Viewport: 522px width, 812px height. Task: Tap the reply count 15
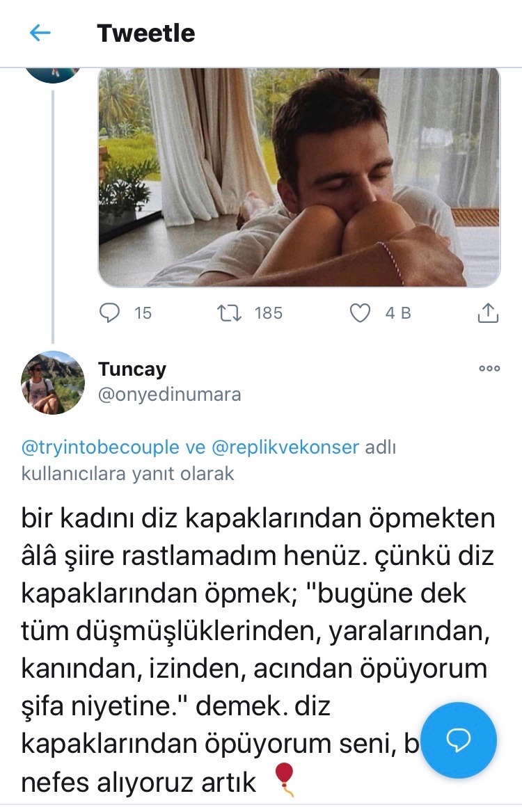pos(143,313)
